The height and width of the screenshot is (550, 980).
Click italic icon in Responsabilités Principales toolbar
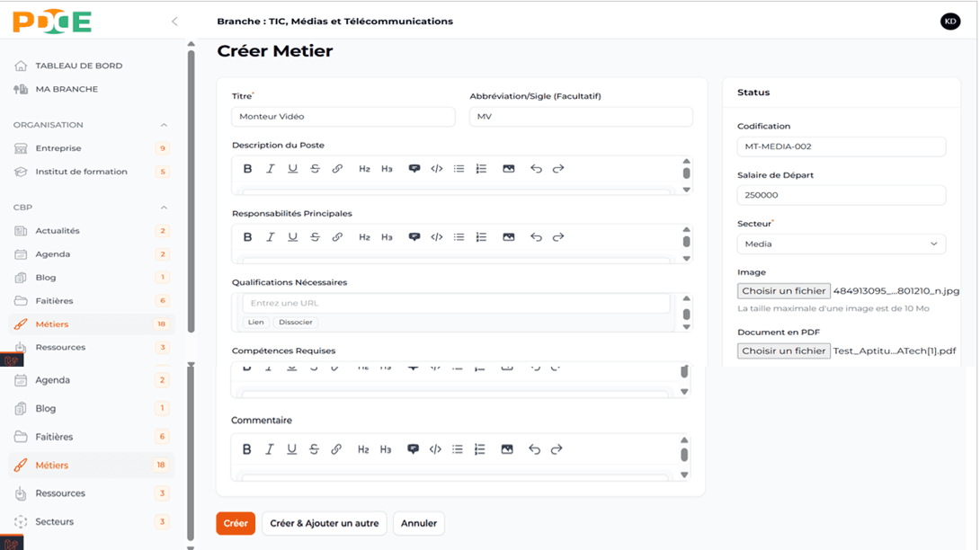(x=271, y=237)
